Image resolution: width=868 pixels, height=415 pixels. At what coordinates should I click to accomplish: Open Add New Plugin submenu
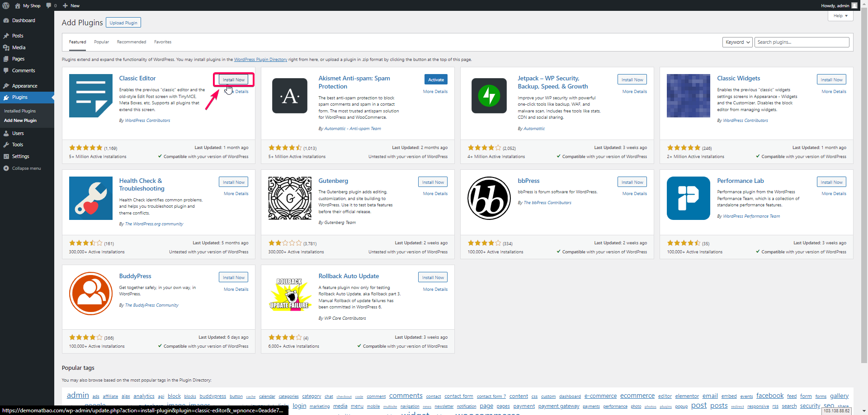tap(20, 121)
